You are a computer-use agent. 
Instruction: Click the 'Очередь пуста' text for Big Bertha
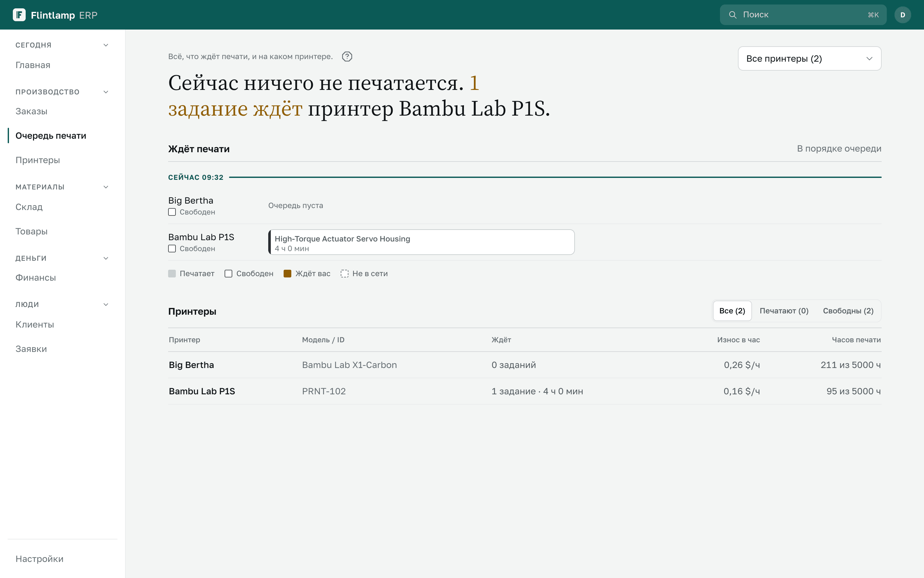[295, 206]
